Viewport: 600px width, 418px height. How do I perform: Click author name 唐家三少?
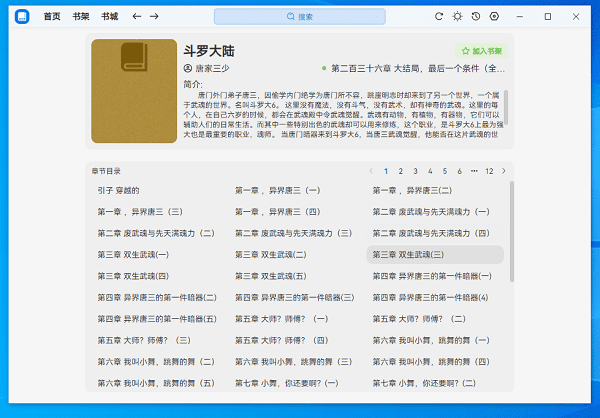(x=212, y=69)
